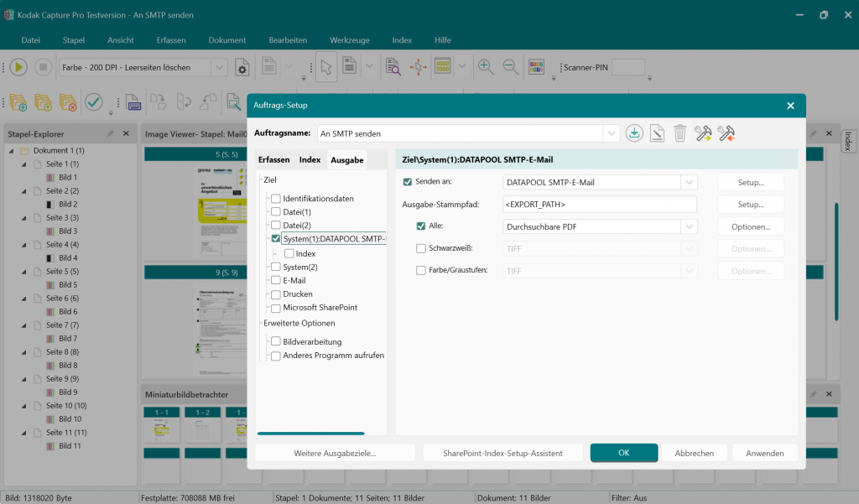Click horizontal scrollbar under destination tree
This screenshot has width=859, height=504.
(310, 434)
